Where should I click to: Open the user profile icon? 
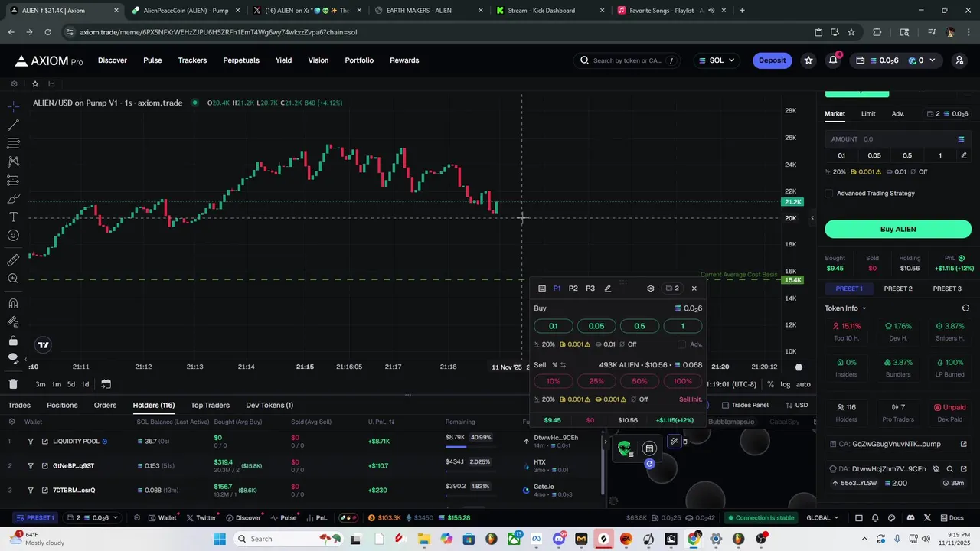tap(959, 60)
